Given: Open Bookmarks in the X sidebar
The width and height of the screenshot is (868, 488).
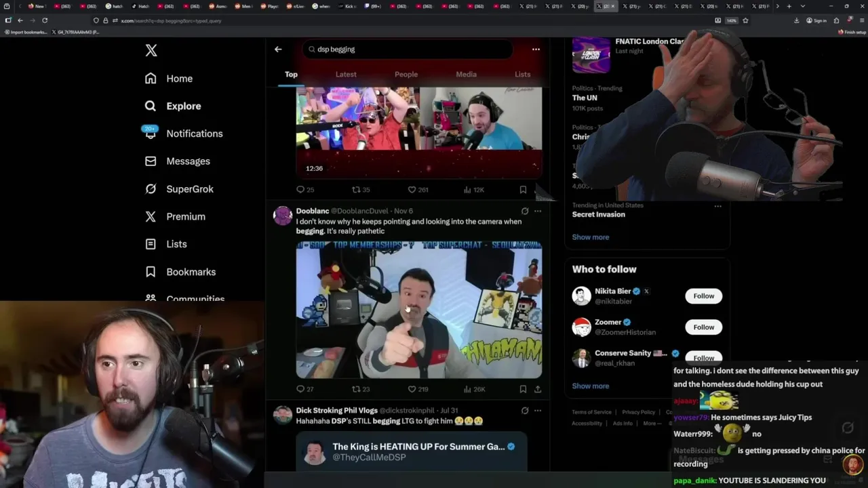Looking at the screenshot, I should coord(180,272).
